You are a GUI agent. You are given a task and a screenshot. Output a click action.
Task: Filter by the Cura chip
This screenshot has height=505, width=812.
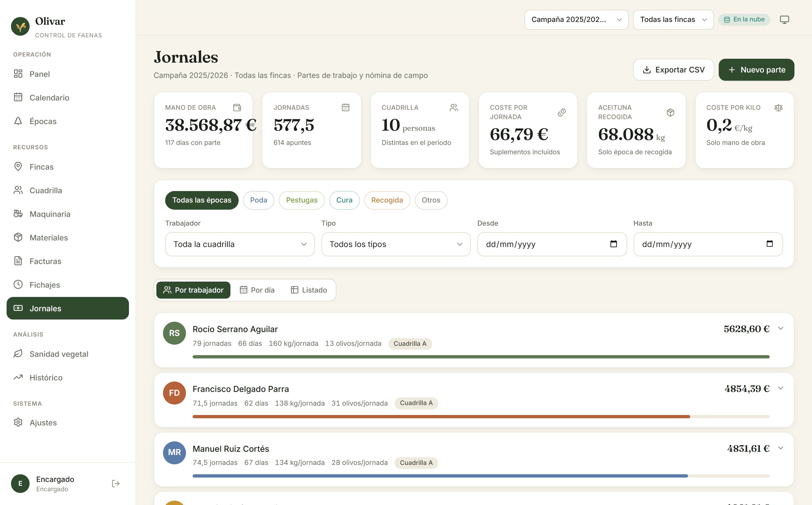(x=345, y=200)
